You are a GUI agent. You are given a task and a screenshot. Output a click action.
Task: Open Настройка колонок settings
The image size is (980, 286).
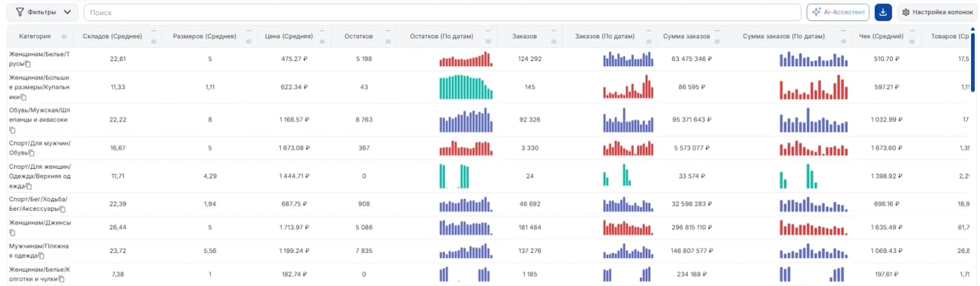937,12
